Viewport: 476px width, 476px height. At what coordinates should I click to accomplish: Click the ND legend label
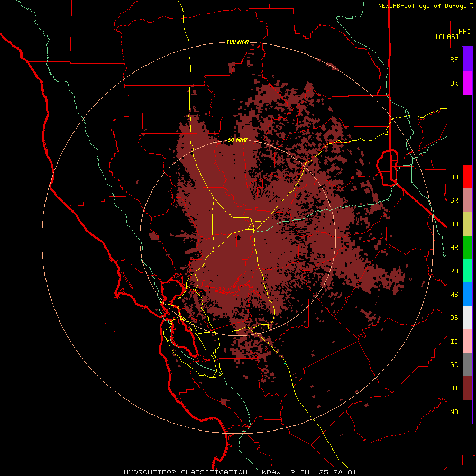click(x=454, y=412)
